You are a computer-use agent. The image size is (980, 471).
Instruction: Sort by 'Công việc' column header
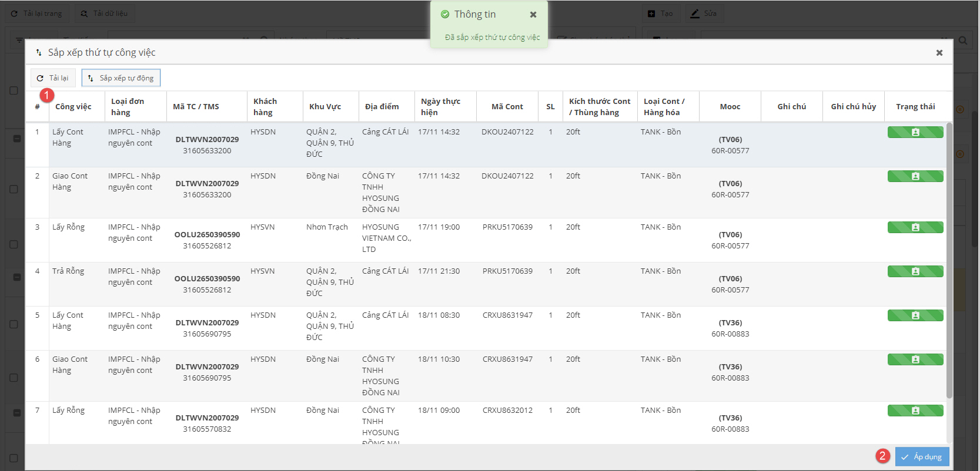(x=73, y=107)
